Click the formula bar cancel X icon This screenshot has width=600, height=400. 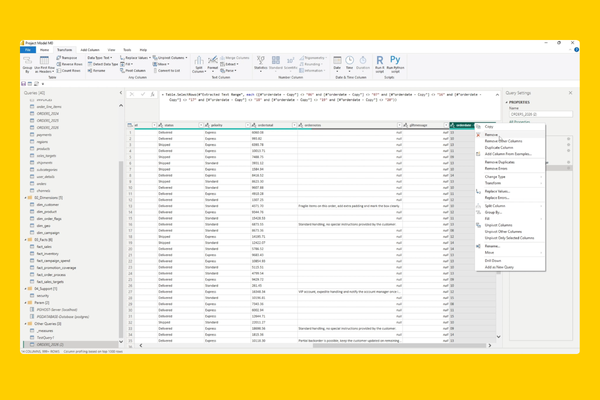[x=132, y=94]
